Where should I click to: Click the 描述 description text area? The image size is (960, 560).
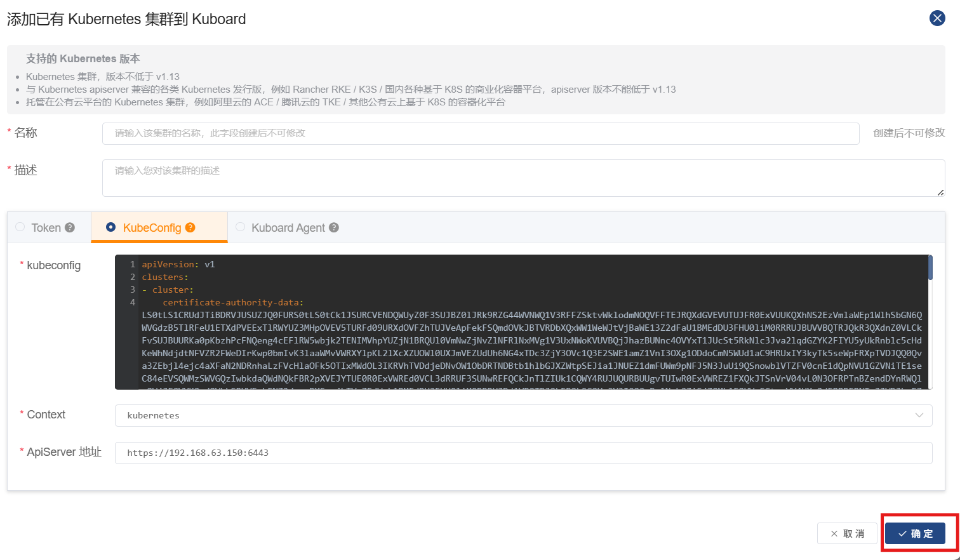524,178
